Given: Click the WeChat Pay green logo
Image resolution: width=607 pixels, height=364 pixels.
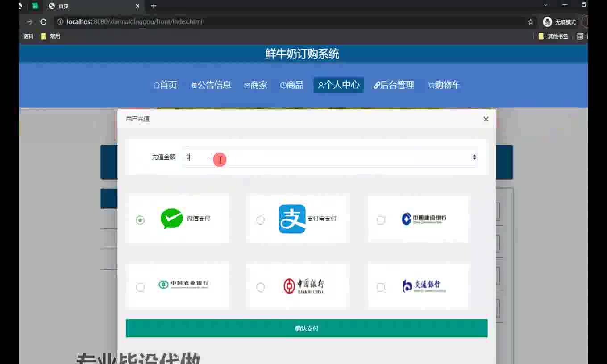Looking at the screenshot, I should pyautogui.click(x=171, y=219).
